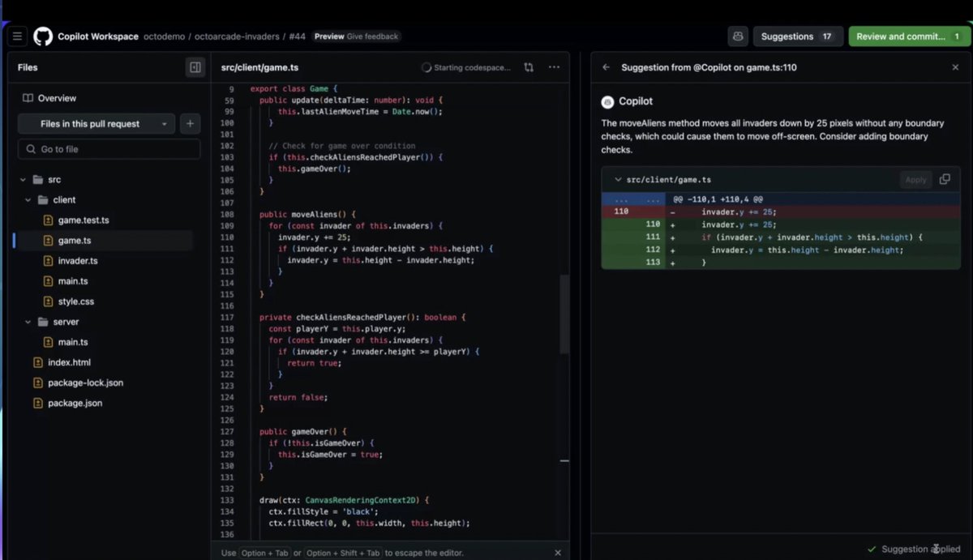The height and width of the screenshot is (560, 973).
Task: Click private checkAliensReachedPlayer() code line
Action: pos(362,318)
